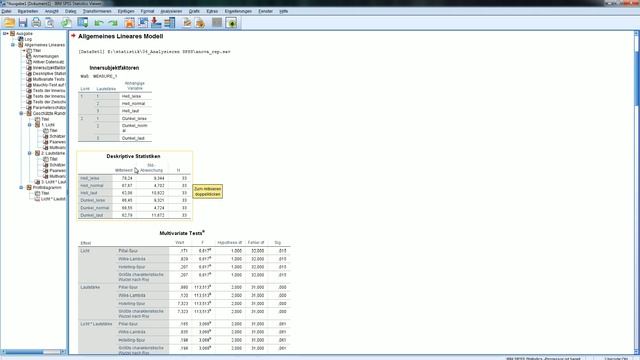Collapse the Profildiagramm node

[x=21, y=187]
